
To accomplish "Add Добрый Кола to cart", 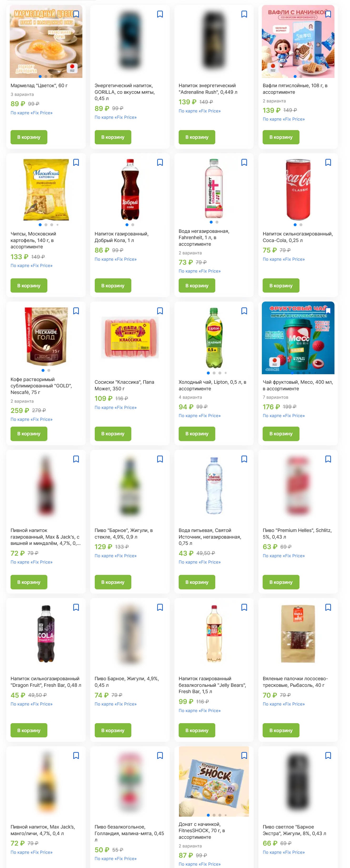I will 113,285.
